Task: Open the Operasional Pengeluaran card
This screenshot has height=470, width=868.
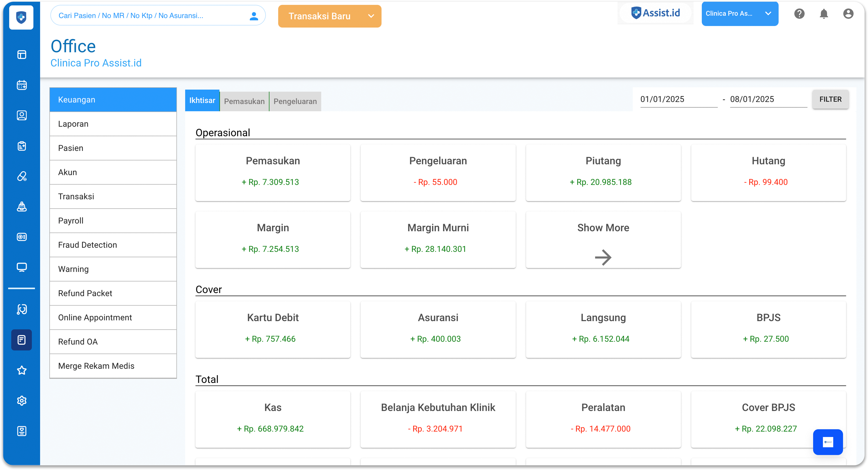Action: pyautogui.click(x=438, y=173)
